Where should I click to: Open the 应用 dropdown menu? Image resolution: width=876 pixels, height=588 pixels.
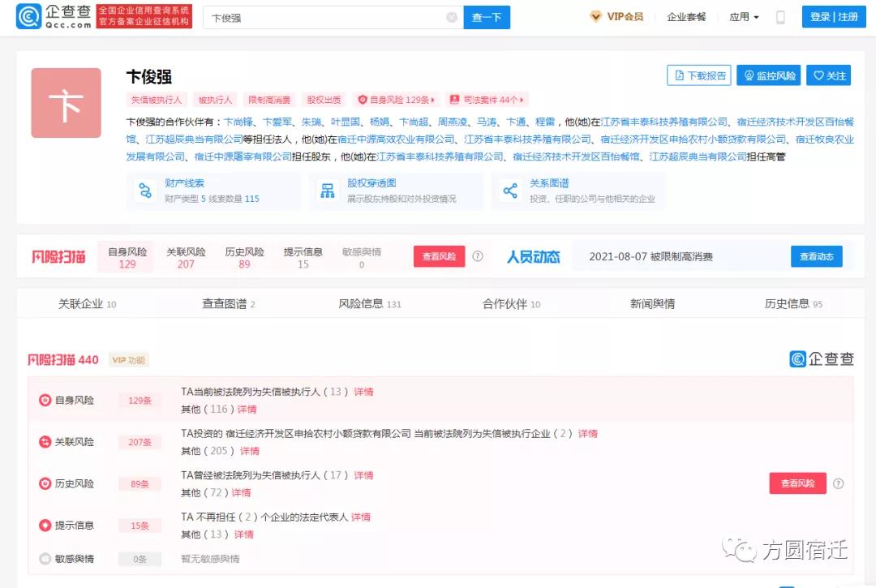tap(744, 17)
